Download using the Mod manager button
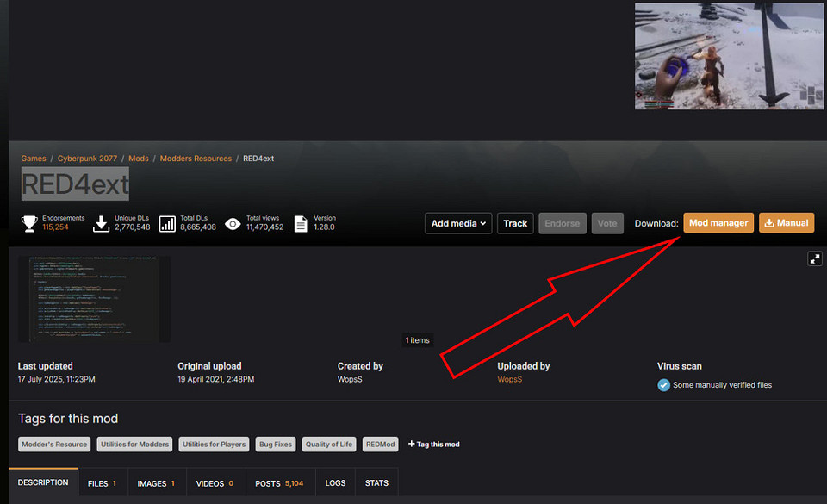Viewport: 827px width, 504px height. click(718, 223)
